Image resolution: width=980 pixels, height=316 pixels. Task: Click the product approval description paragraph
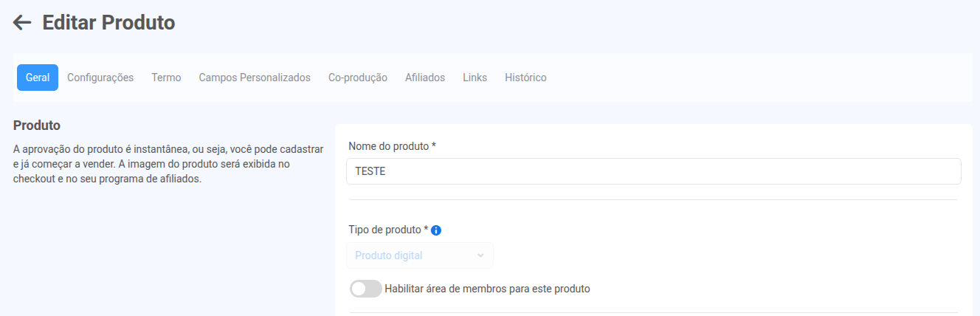(x=168, y=164)
